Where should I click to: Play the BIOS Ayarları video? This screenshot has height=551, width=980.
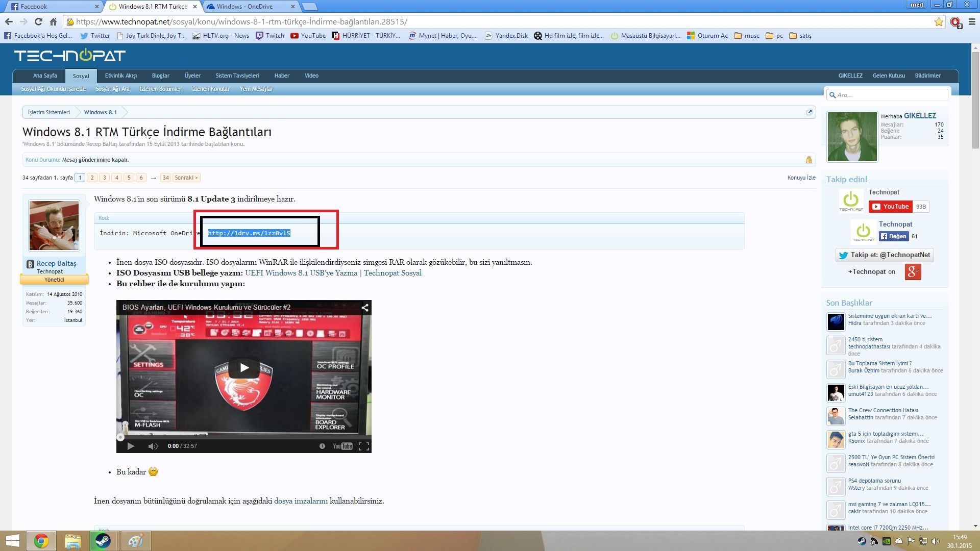pyautogui.click(x=244, y=367)
